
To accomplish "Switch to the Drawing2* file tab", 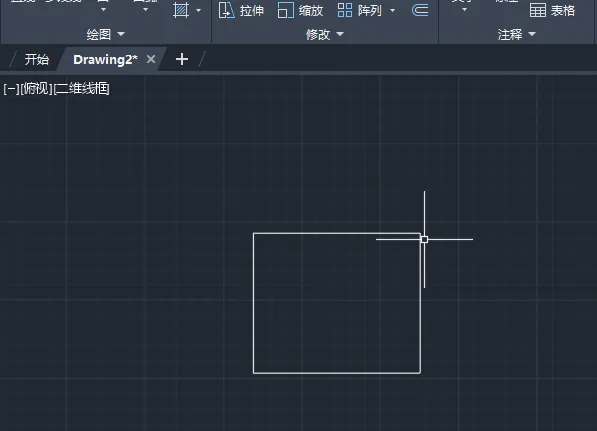I will click(x=105, y=59).
